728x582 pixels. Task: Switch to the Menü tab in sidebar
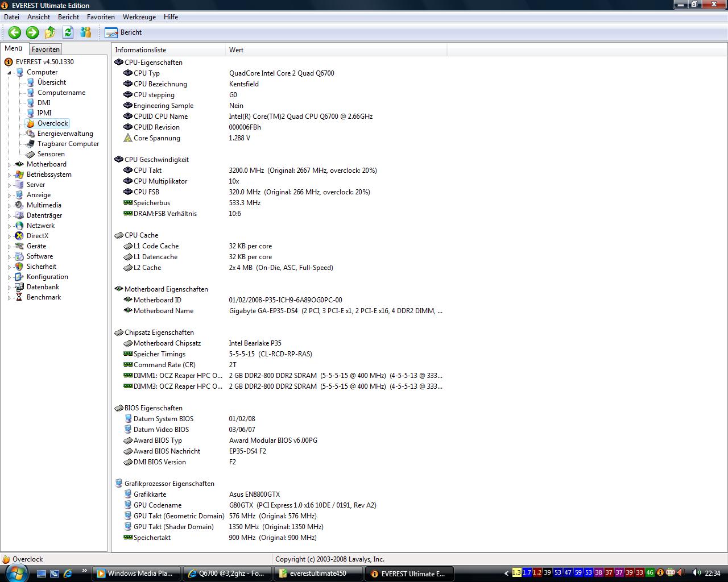pos(14,49)
